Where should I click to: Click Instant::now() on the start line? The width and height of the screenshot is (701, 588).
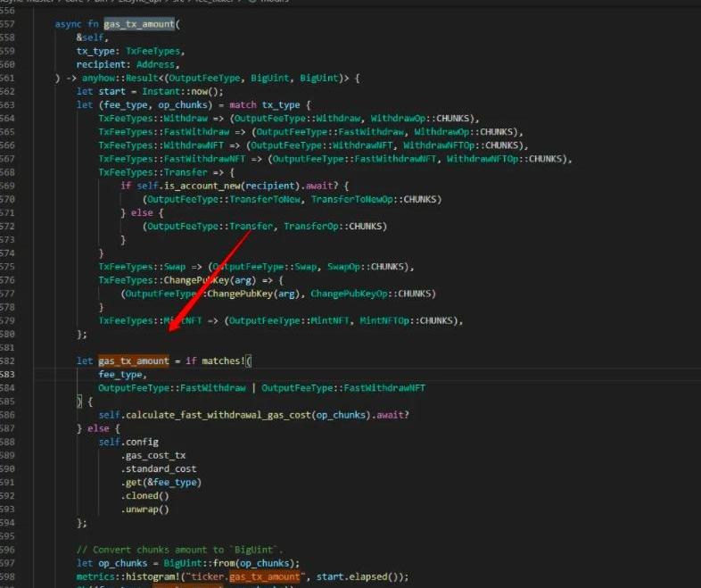point(186,91)
